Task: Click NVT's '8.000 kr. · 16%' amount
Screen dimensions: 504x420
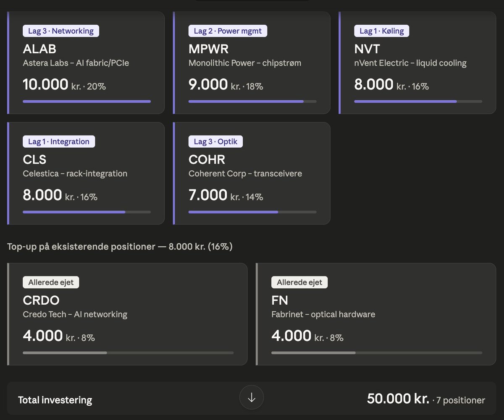Action: pos(391,85)
